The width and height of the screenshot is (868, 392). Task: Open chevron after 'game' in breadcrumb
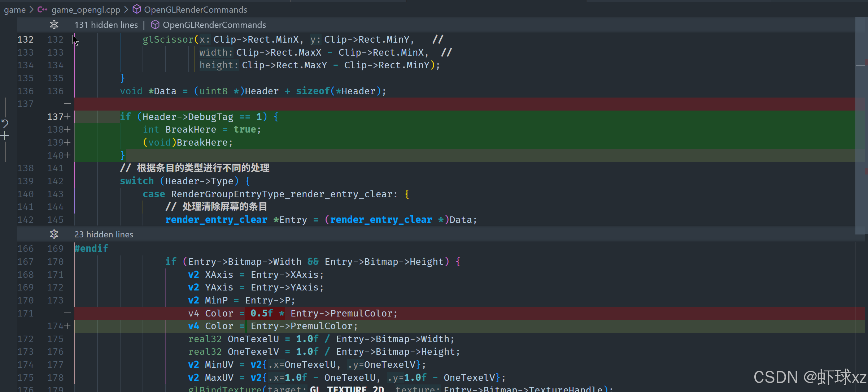(31, 9)
